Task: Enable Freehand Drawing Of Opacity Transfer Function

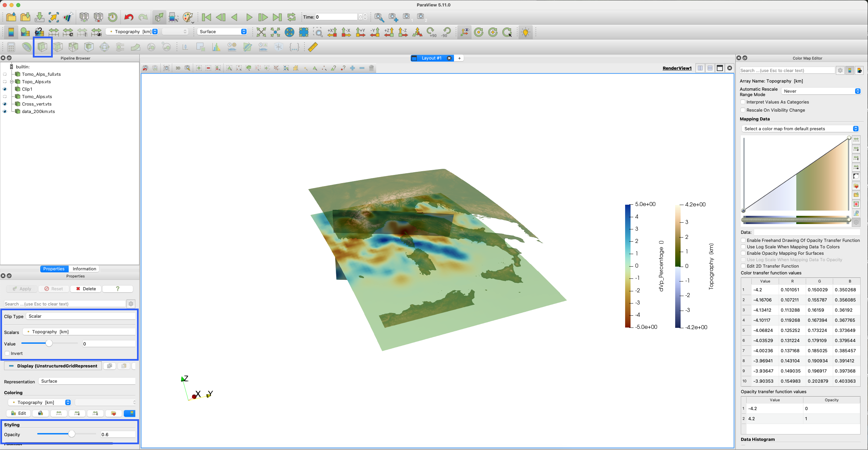Action: 743,240
